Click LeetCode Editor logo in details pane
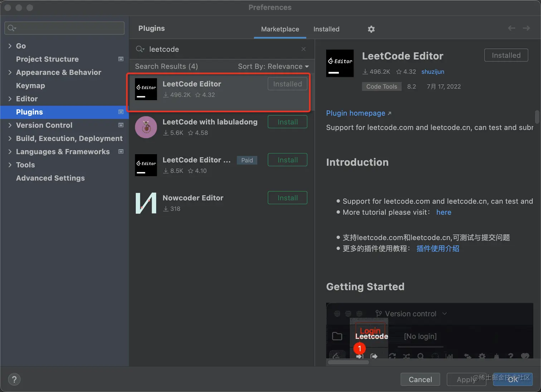 tap(340, 63)
